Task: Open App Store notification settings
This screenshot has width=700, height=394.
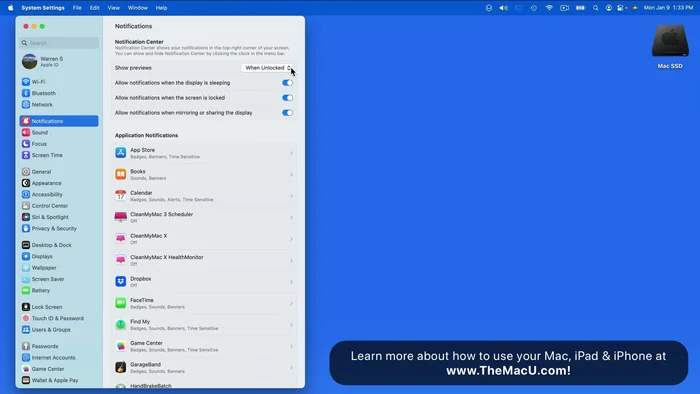Action: click(x=204, y=153)
